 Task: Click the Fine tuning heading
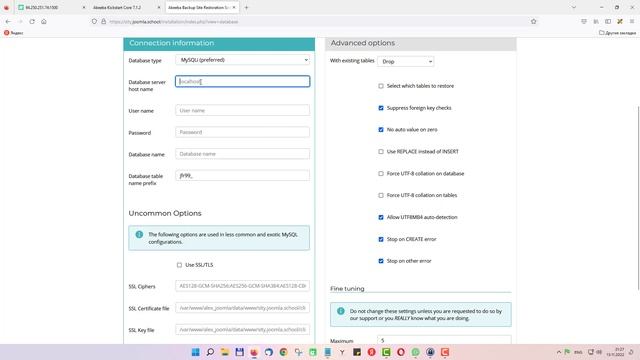(x=347, y=289)
